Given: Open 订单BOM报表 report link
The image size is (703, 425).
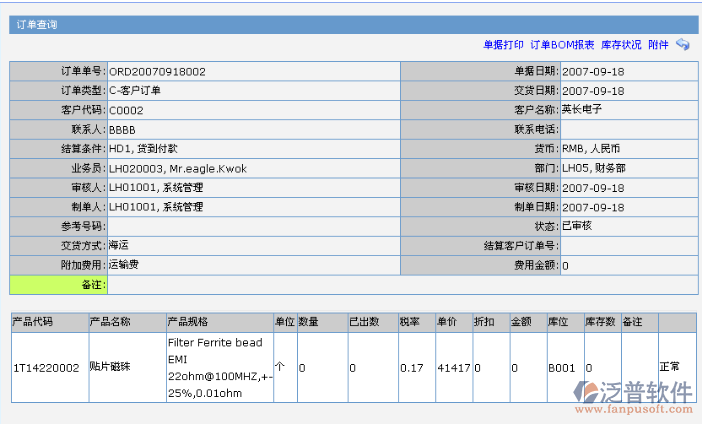Looking at the screenshot, I should click(562, 44).
